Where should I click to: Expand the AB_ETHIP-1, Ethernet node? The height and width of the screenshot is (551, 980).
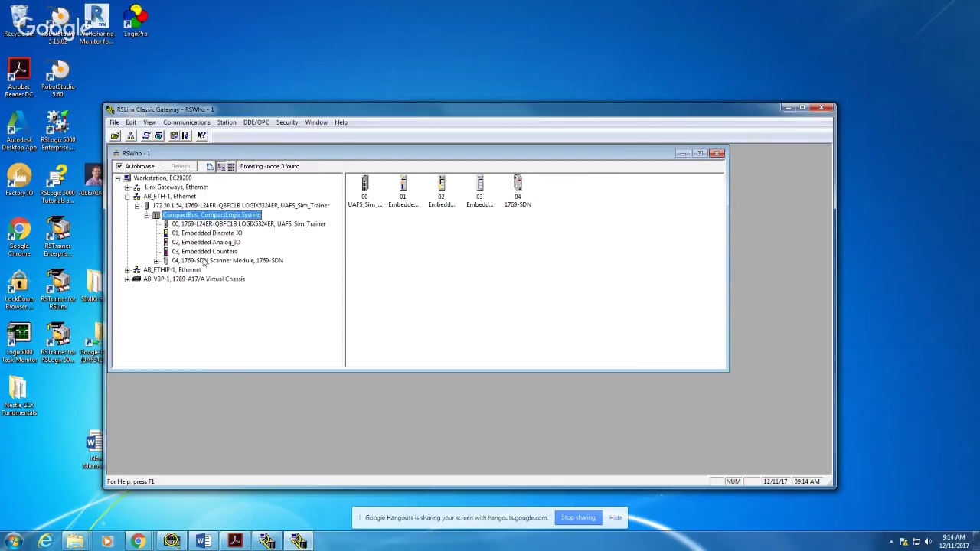tap(127, 269)
